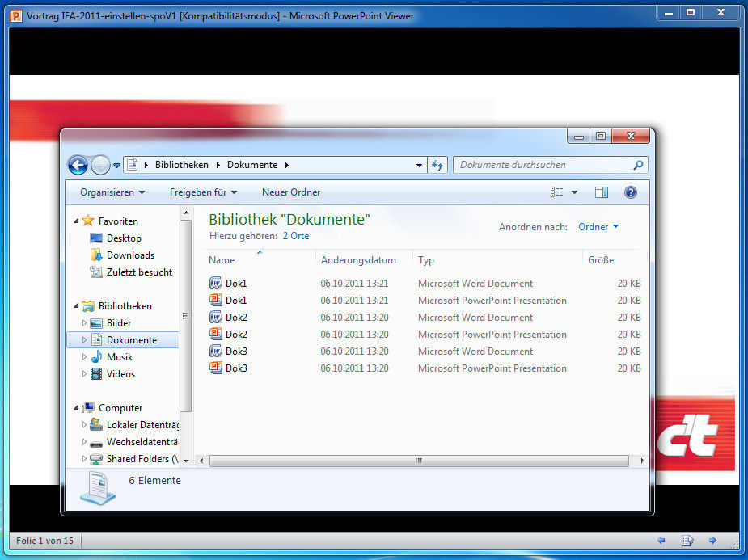Select the Dok3 Word document icon
748x560 pixels.
coord(216,352)
